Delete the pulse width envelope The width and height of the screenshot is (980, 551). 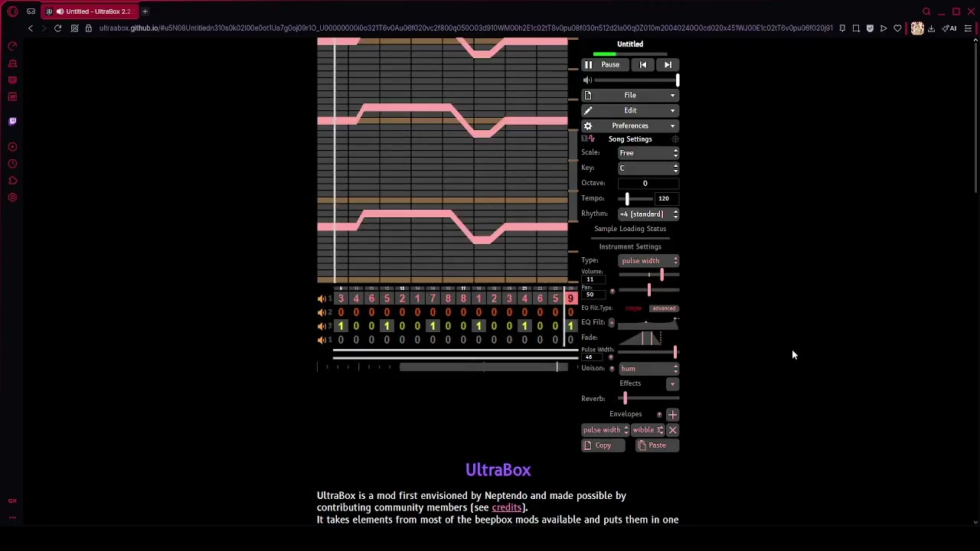pos(673,430)
